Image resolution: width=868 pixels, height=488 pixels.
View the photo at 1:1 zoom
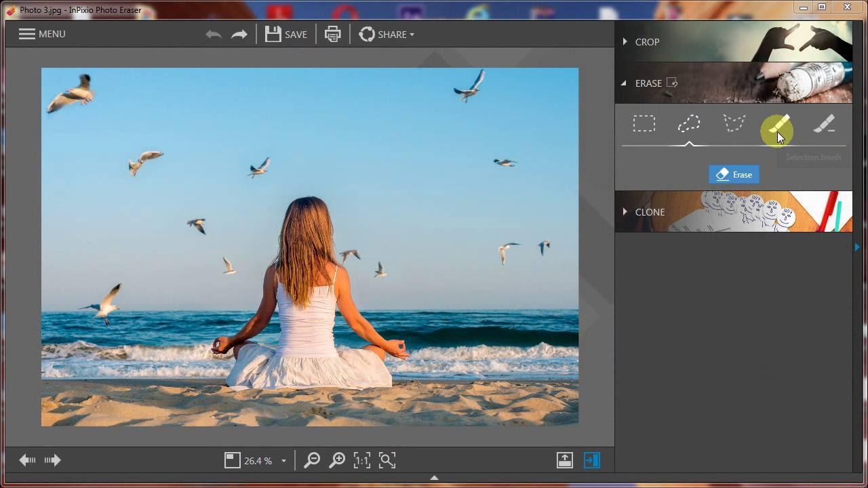pyautogui.click(x=361, y=460)
